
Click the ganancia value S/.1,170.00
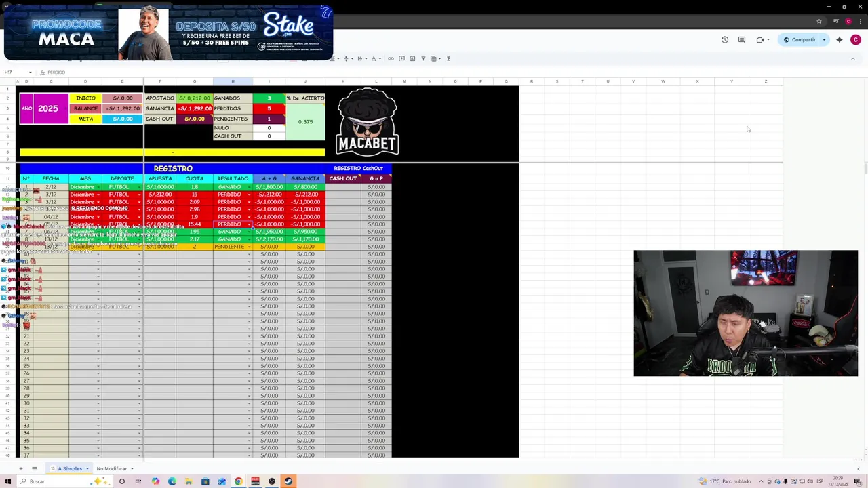pyautogui.click(x=305, y=239)
